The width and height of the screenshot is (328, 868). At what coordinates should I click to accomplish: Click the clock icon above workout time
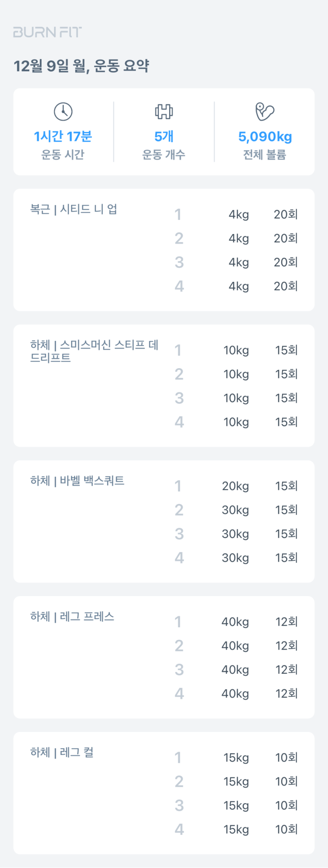point(63,111)
